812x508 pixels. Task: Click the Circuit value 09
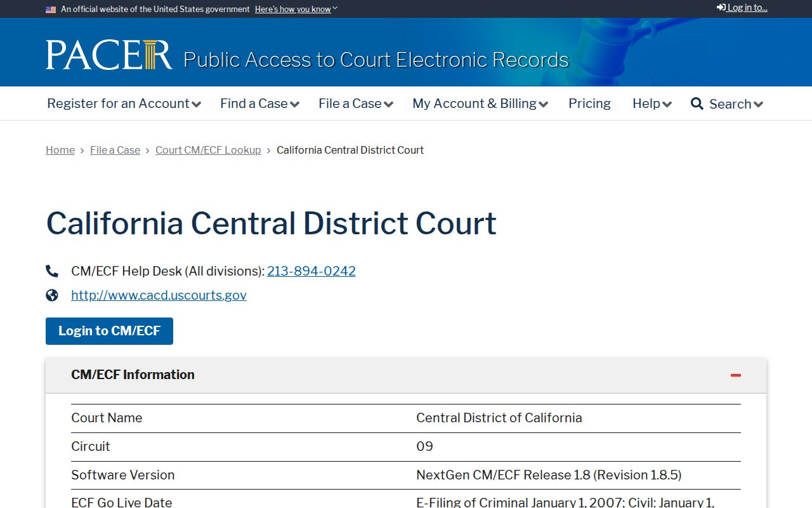point(424,446)
